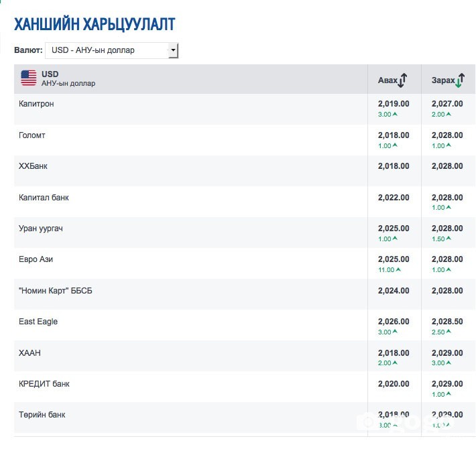
Task: Select the Евро Ази name
Action: [36, 259]
